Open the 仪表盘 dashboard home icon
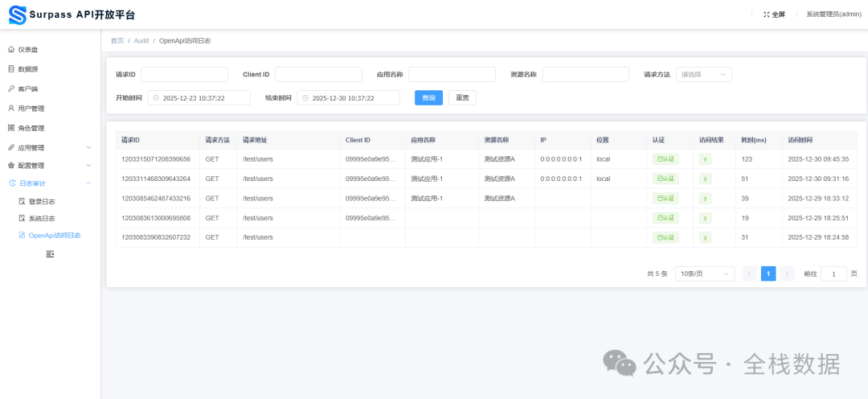The image size is (868, 399). click(x=11, y=50)
